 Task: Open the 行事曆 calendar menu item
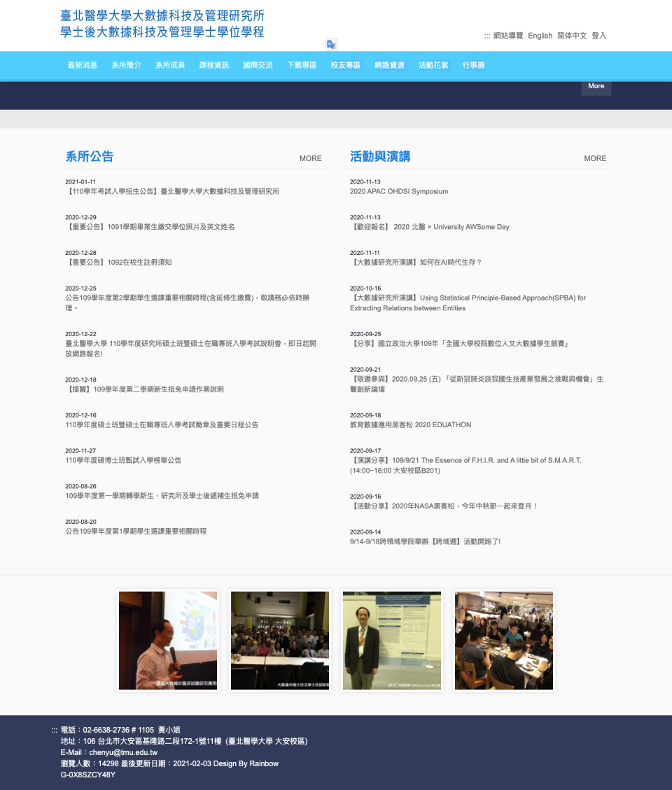coord(474,65)
